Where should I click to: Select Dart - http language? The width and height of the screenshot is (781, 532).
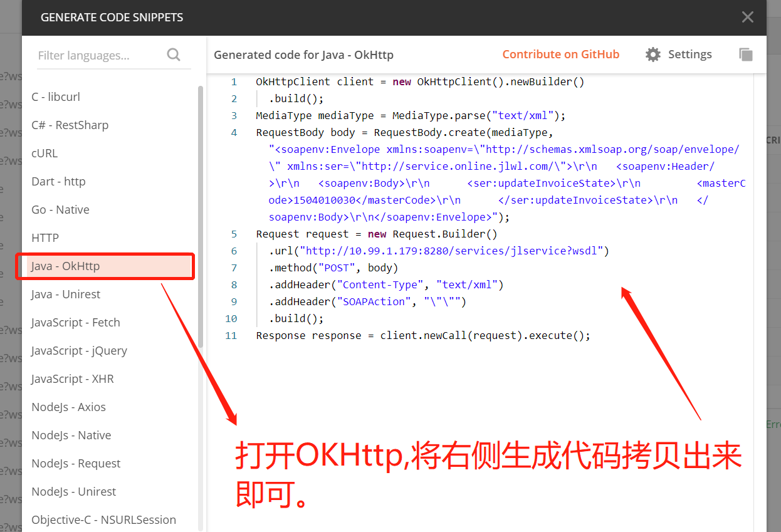57,181
